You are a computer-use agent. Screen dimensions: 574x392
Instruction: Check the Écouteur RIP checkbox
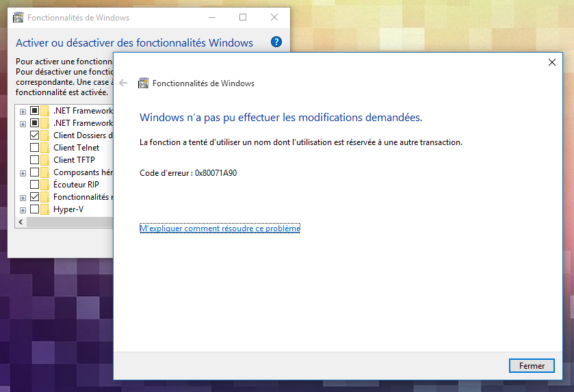[34, 185]
